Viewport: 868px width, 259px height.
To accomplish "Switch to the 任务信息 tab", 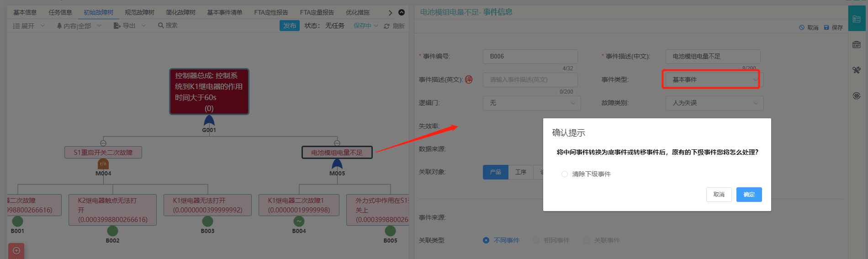I will point(60,12).
